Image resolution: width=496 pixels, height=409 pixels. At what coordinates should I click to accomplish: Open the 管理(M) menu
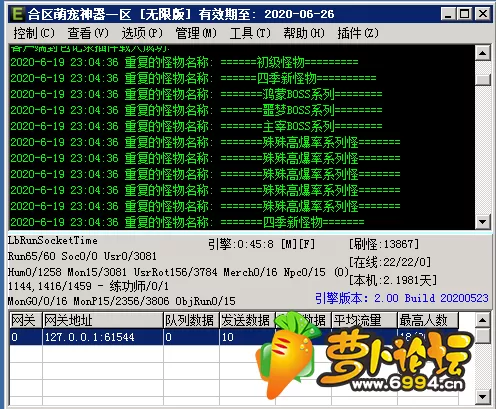click(x=196, y=33)
